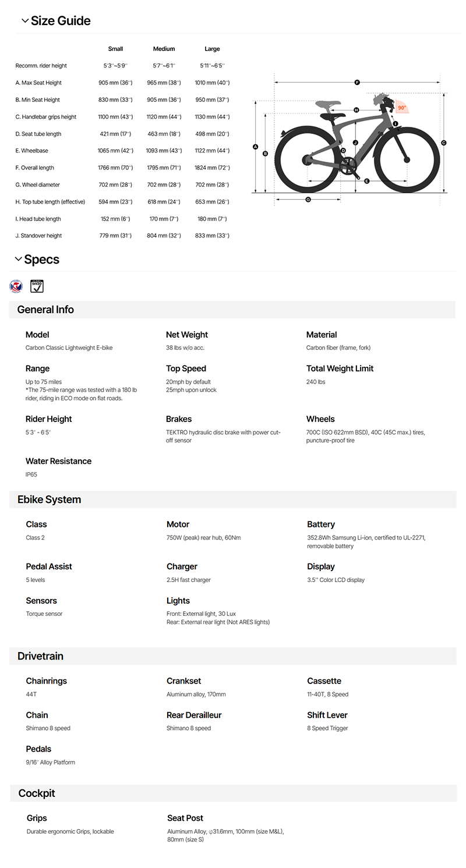Screen dimensions: 466x868
Task: Click the General Info section header
Action: [45, 310]
